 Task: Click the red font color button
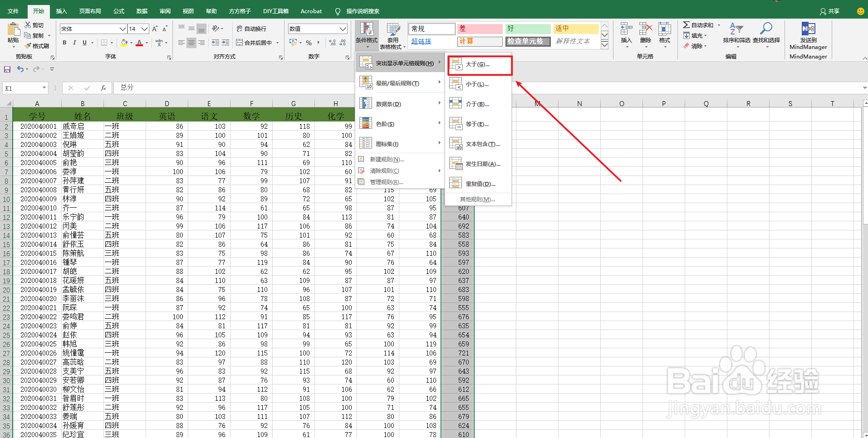point(139,43)
